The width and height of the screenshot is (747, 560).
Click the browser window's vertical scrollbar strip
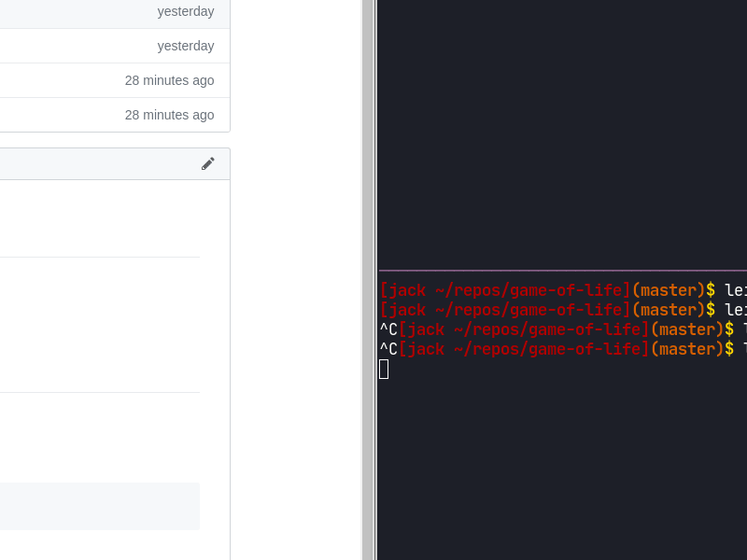point(367,280)
